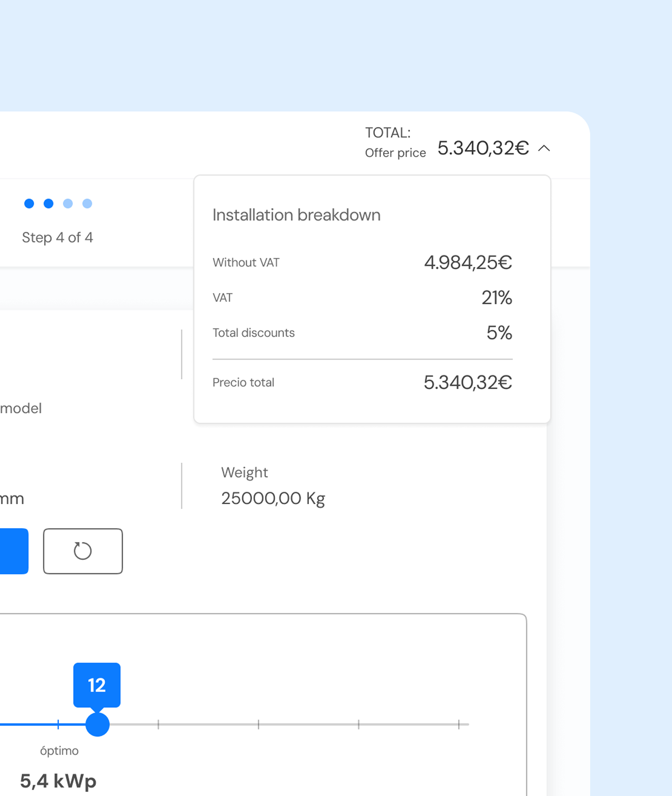Click the second step progress dot
The width and height of the screenshot is (672, 796).
coord(48,204)
